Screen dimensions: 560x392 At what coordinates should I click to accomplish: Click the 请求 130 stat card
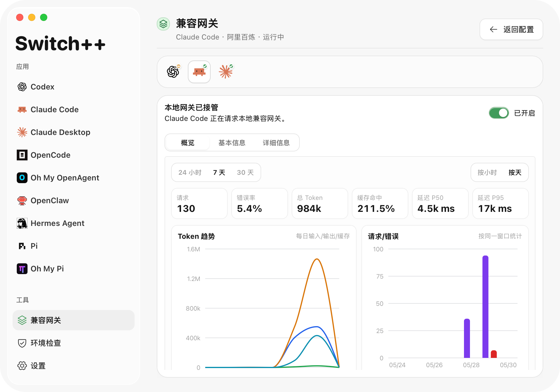coord(199,203)
